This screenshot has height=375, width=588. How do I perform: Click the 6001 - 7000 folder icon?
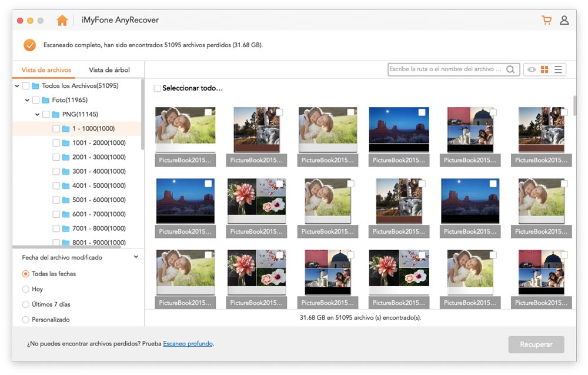[x=66, y=214]
